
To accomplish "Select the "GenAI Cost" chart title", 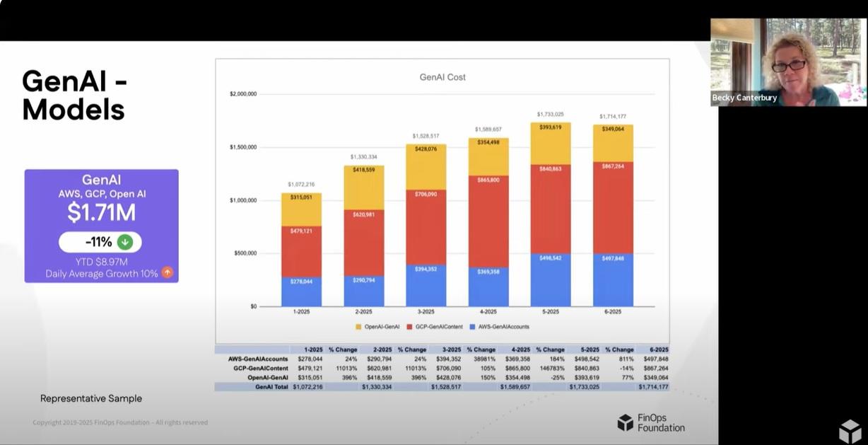I will [442, 77].
